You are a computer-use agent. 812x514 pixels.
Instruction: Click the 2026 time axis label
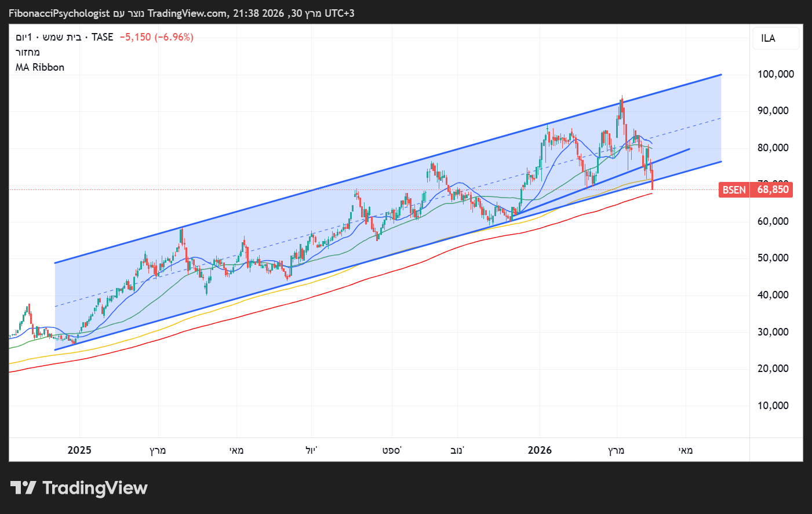pyautogui.click(x=540, y=450)
